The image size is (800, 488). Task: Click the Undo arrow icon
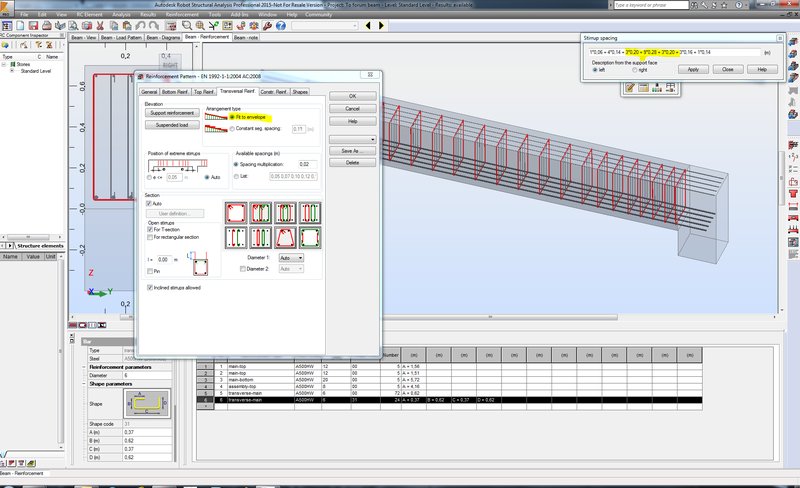(x=140, y=26)
